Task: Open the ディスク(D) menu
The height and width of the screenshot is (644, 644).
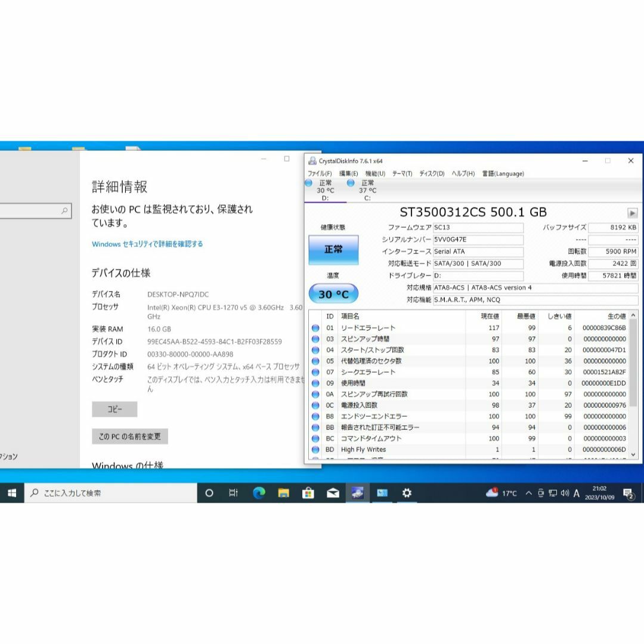Action: coord(432,174)
